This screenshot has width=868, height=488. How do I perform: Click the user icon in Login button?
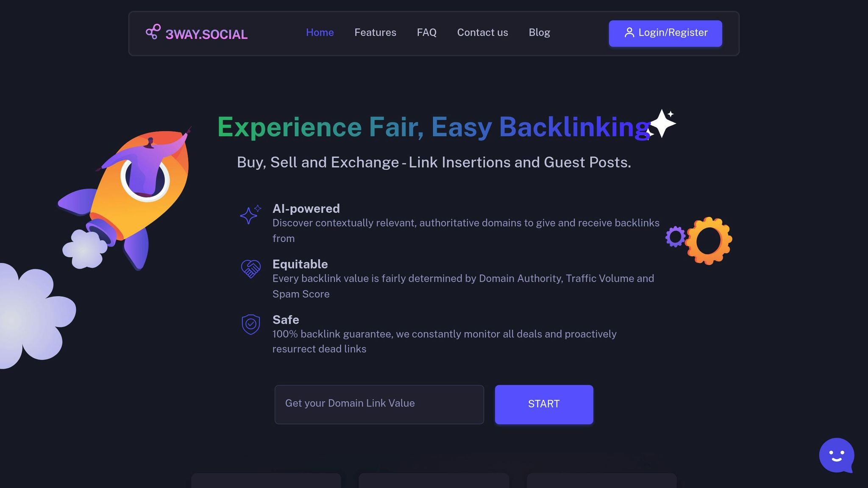click(x=629, y=33)
